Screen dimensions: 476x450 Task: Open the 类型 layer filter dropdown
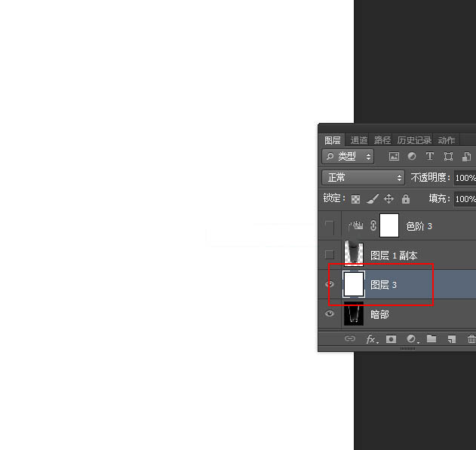pyautogui.click(x=348, y=157)
